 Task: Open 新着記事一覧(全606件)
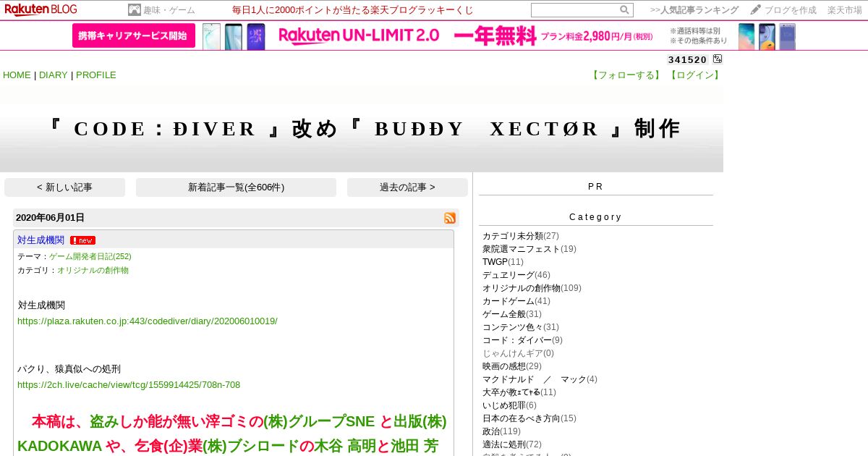tap(236, 187)
